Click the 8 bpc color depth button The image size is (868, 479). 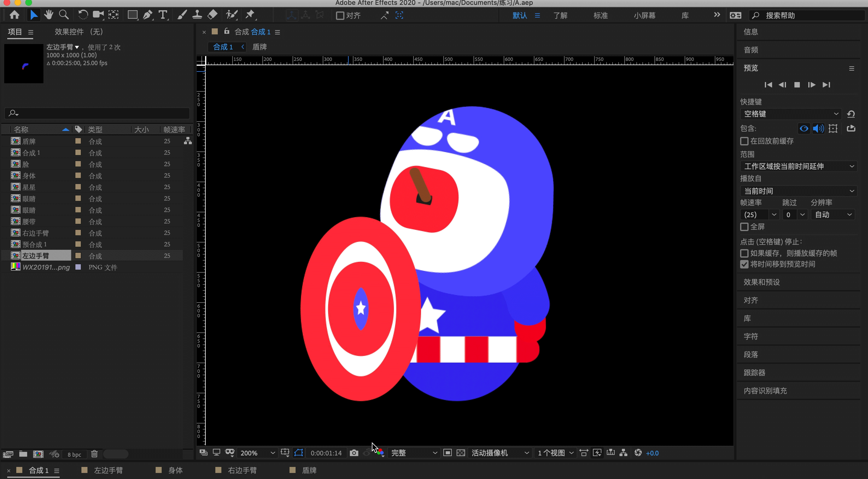[x=74, y=454]
